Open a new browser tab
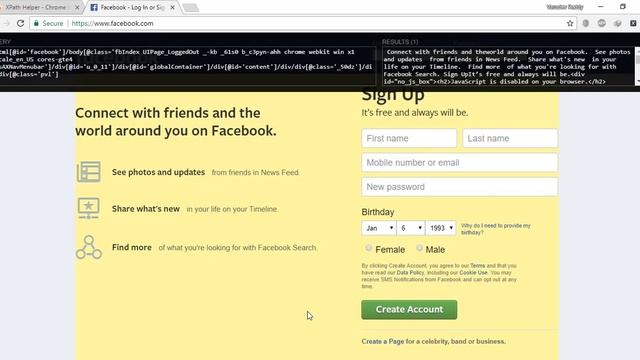 coord(191,8)
